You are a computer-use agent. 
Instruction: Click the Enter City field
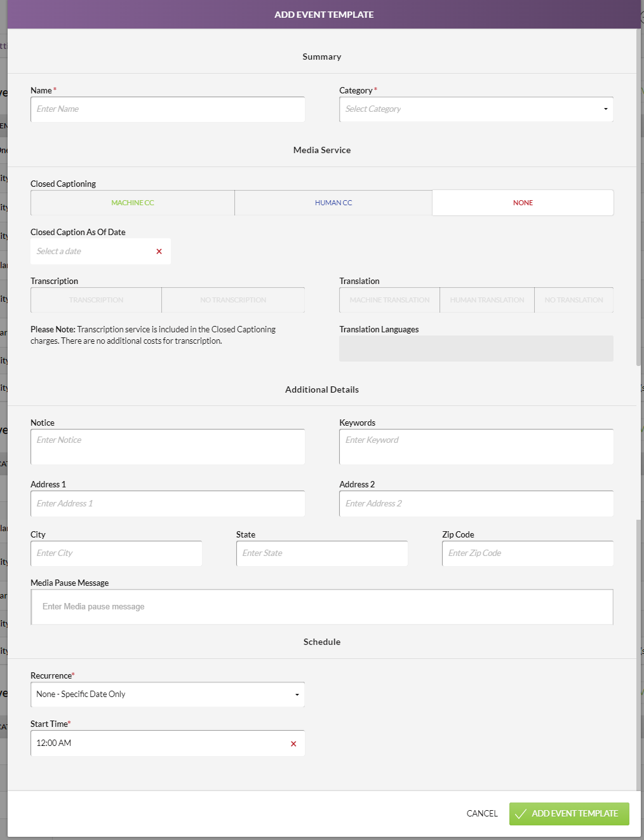click(116, 553)
